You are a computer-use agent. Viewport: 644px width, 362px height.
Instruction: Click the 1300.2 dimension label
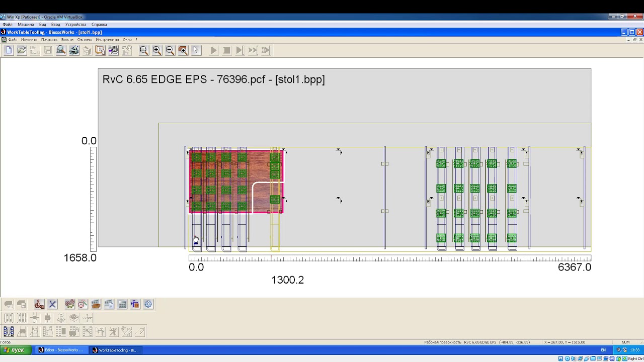(x=287, y=280)
